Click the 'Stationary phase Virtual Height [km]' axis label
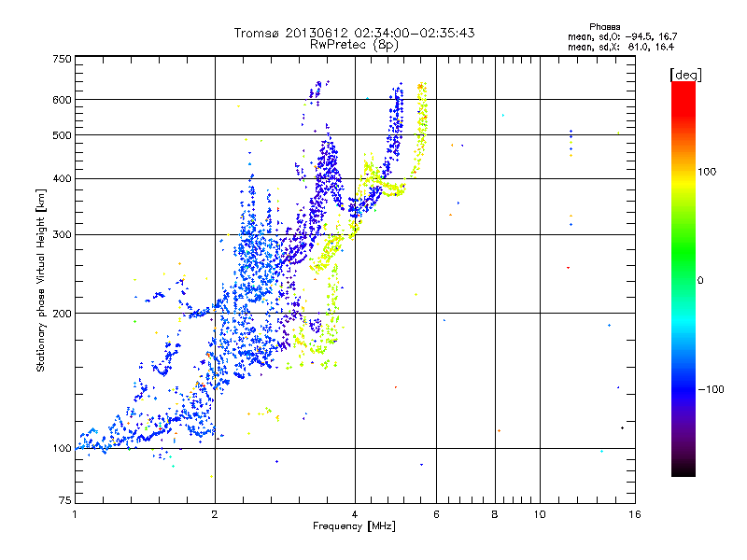This screenshot has width=747, height=560. (x=41, y=280)
